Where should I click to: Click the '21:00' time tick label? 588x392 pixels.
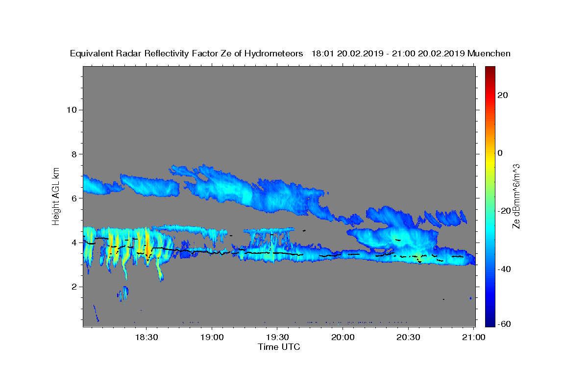click(x=474, y=338)
